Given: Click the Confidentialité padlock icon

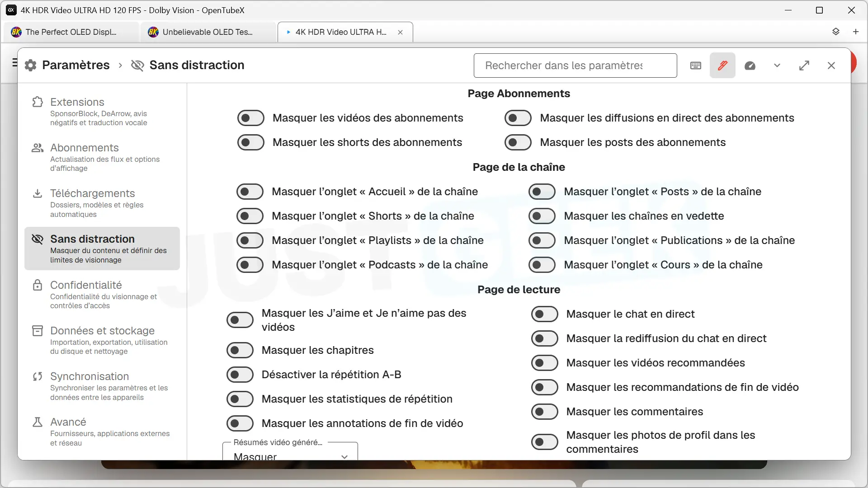Looking at the screenshot, I should point(38,285).
